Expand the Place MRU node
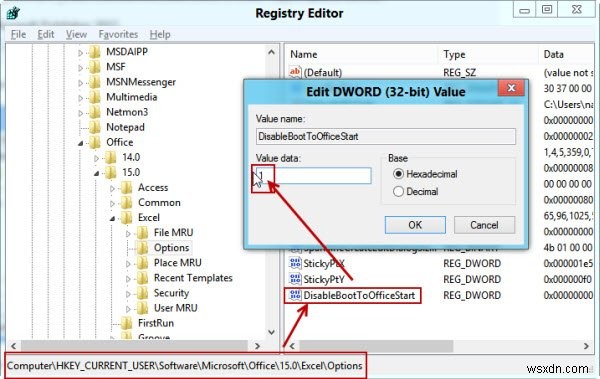Image resolution: width=600 pixels, height=379 pixels. [128, 264]
